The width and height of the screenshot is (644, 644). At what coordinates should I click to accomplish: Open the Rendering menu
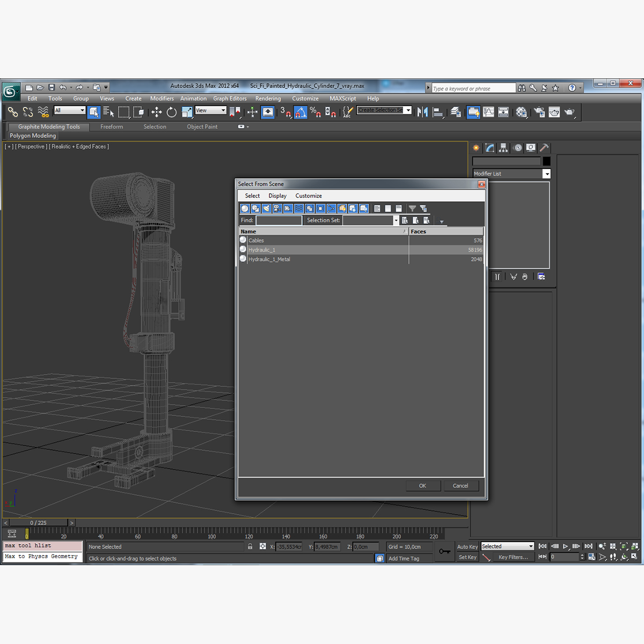(268, 99)
